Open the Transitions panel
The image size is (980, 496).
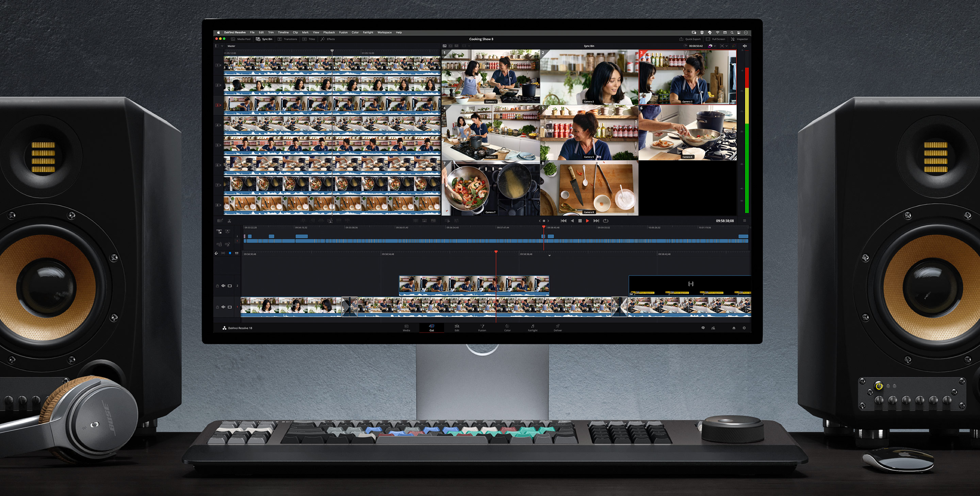pos(288,39)
